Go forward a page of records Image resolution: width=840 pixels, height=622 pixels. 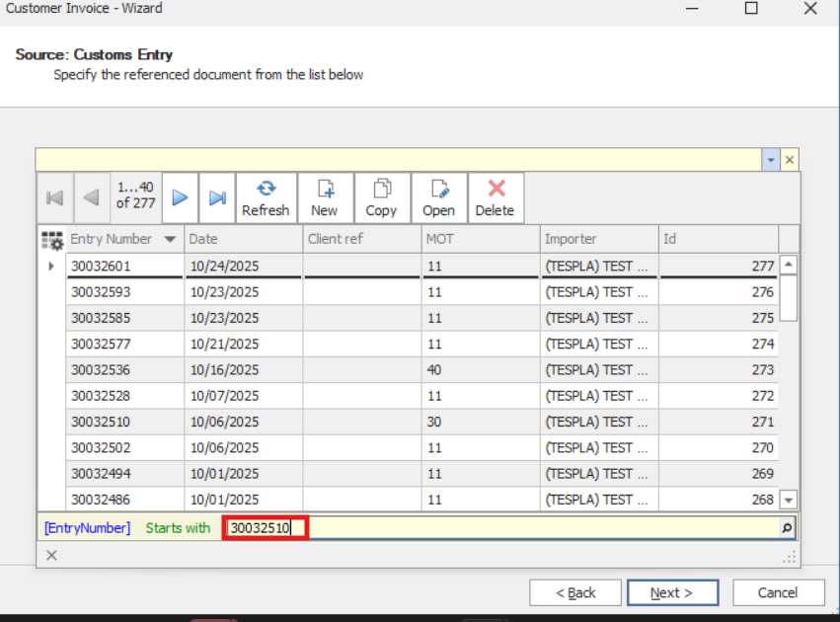pos(180,197)
